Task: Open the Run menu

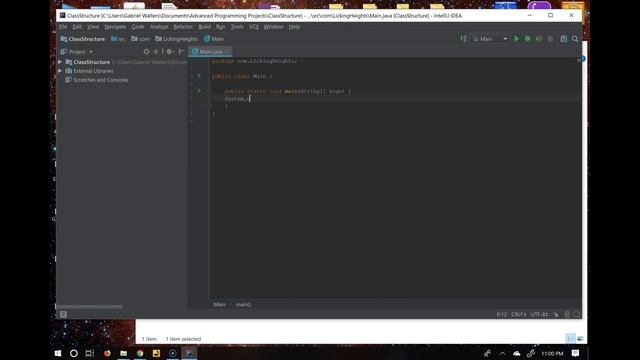Action: (221, 27)
